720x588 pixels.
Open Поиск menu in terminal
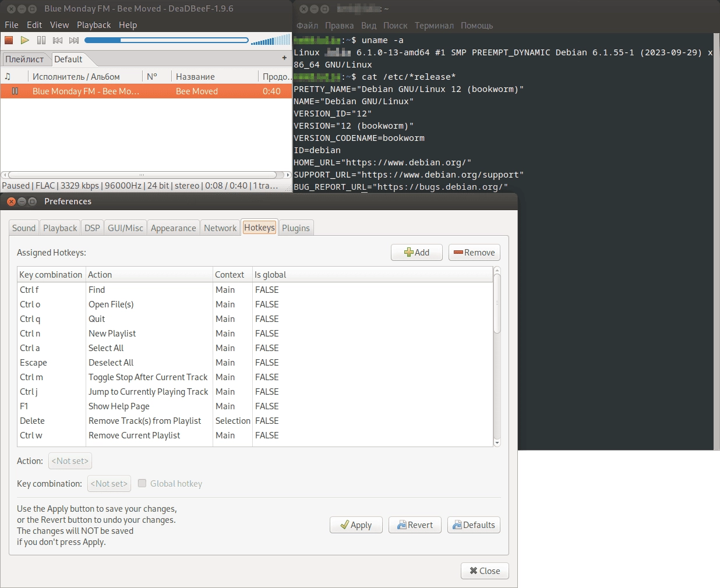396,26
